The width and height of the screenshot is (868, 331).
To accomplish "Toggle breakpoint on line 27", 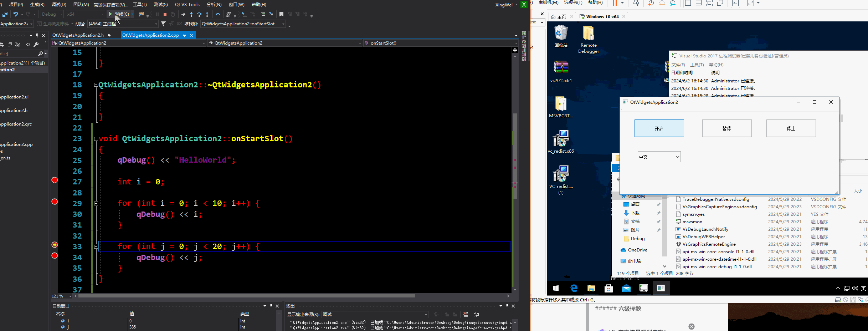I will (x=55, y=180).
